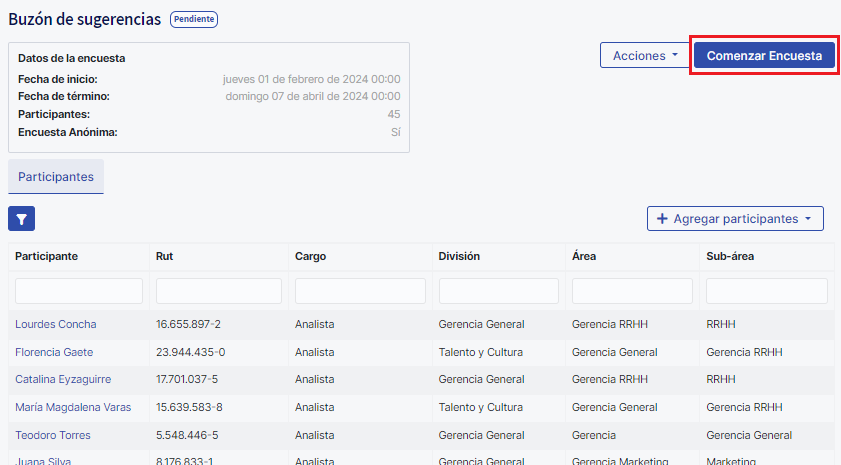Select Catalina Eyzaguirre's profile link
The image size is (841, 465).
pos(63,380)
